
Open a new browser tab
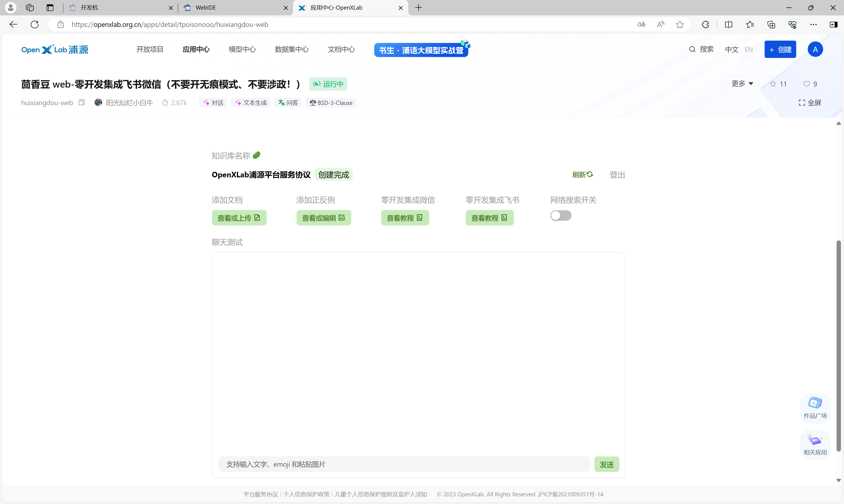419,7
